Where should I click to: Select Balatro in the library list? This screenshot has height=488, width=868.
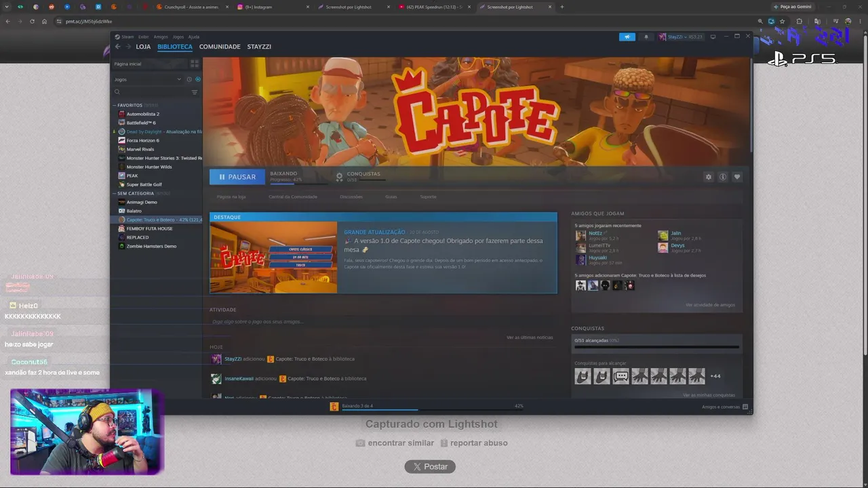coord(134,211)
